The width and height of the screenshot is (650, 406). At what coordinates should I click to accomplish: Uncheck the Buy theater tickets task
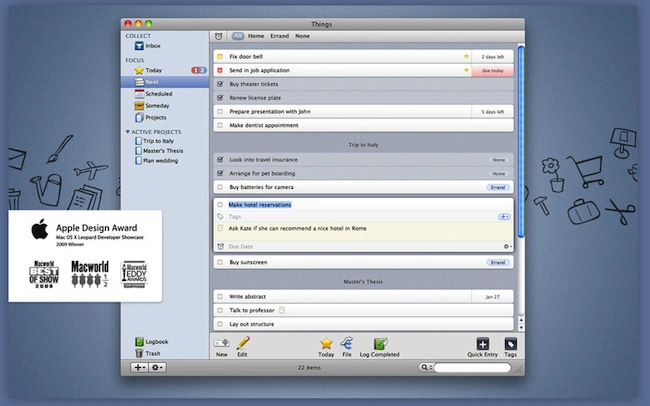pos(220,84)
